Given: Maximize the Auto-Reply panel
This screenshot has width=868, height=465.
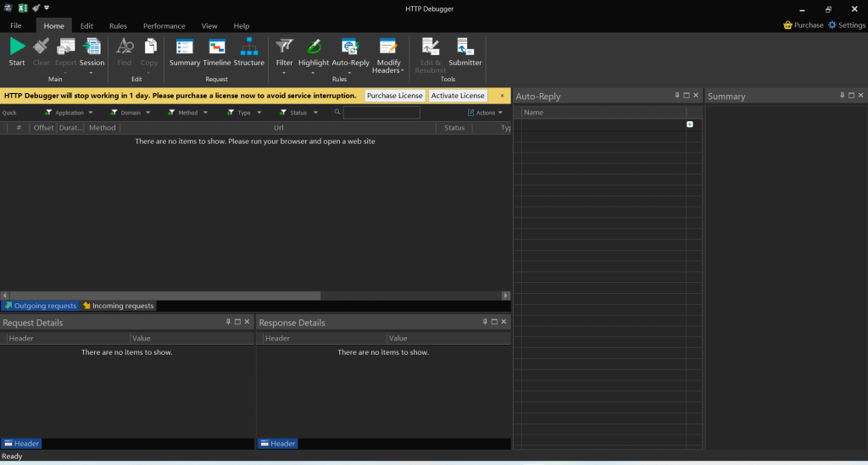Looking at the screenshot, I should pyautogui.click(x=687, y=96).
